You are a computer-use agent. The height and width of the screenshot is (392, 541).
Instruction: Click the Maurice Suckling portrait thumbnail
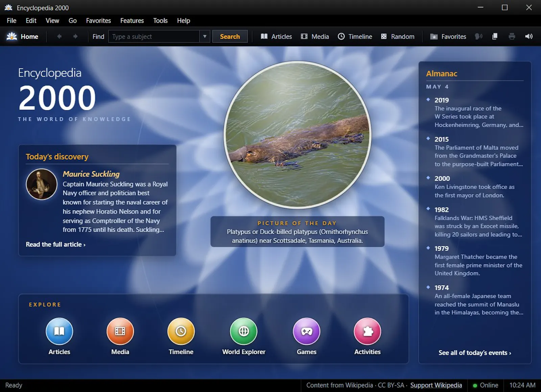(x=42, y=184)
